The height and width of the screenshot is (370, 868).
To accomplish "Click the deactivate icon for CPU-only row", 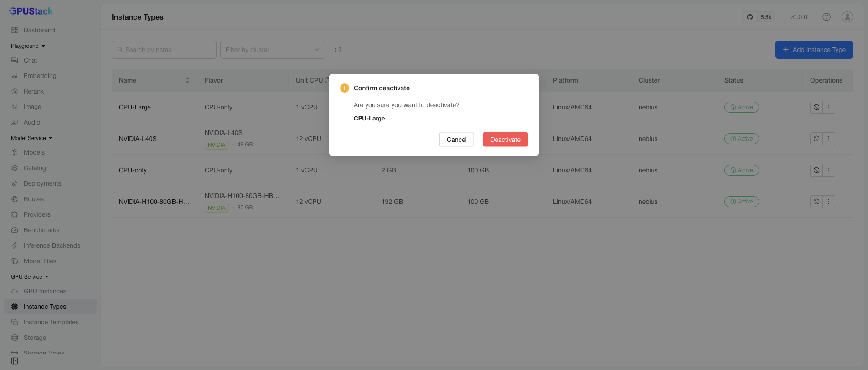I will (x=816, y=170).
